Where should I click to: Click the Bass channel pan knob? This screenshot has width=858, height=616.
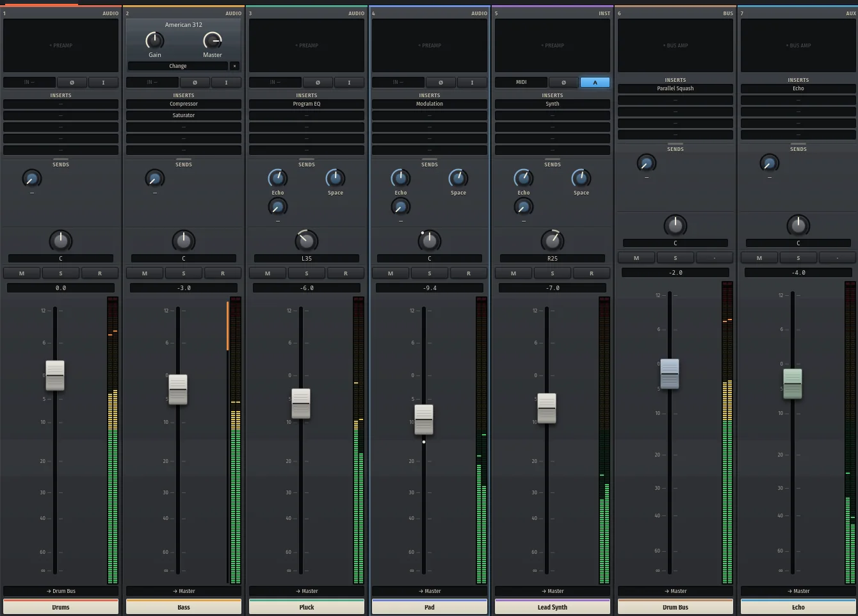coord(184,241)
